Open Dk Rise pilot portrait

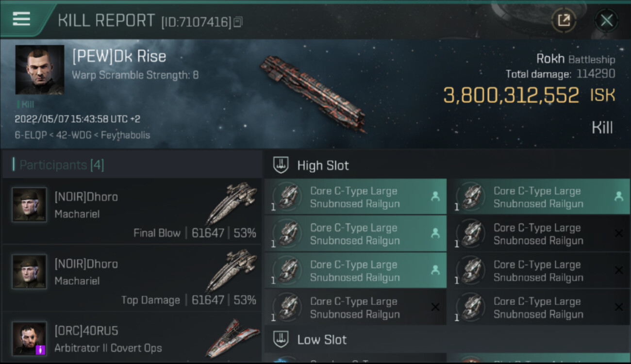[x=39, y=69]
